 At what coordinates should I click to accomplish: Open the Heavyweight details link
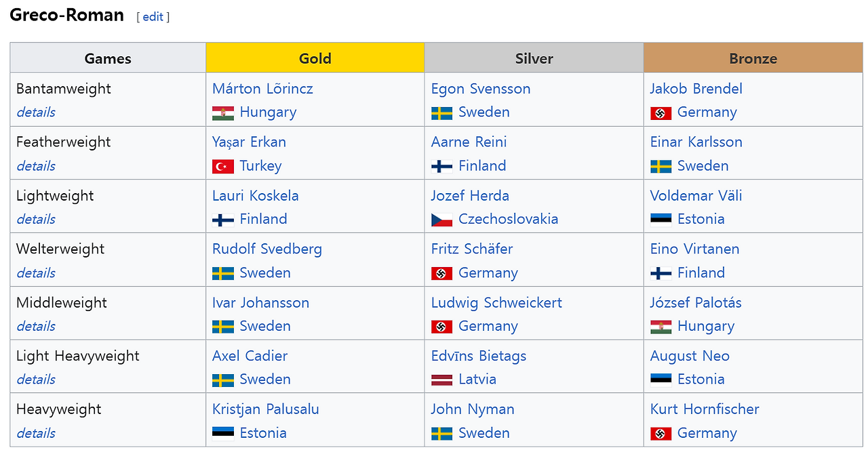(x=36, y=433)
